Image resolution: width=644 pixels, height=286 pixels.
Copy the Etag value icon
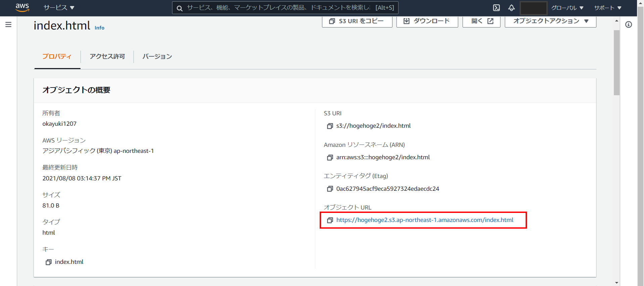pos(330,189)
